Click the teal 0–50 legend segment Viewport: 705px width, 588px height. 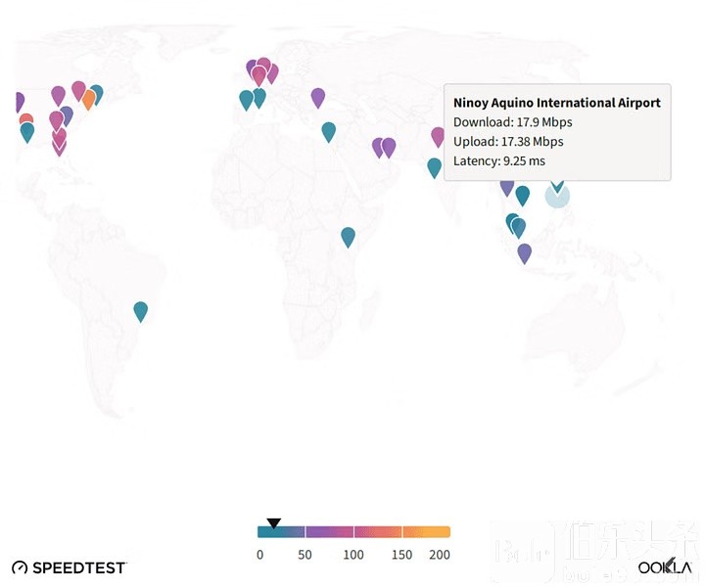pyautogui.click(x=281, y=532)
